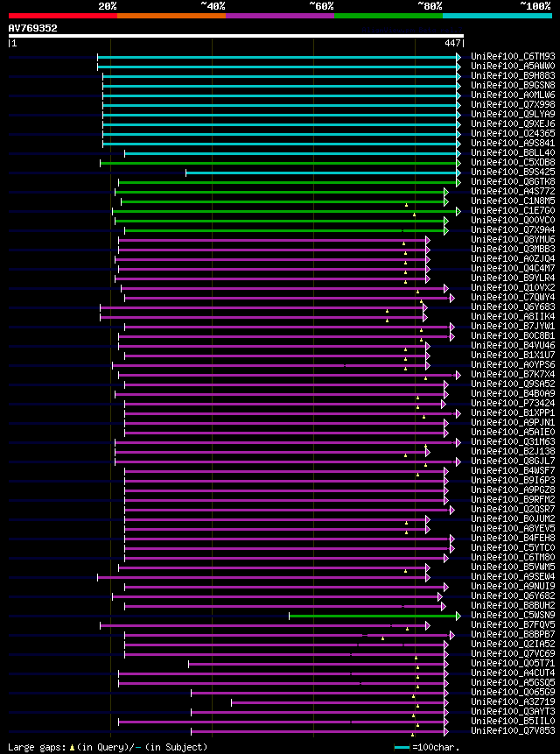The image size is (560, 754).
Task: Click the UniRef100_Q9LYA9 hit name
Action: coord(513,115)
